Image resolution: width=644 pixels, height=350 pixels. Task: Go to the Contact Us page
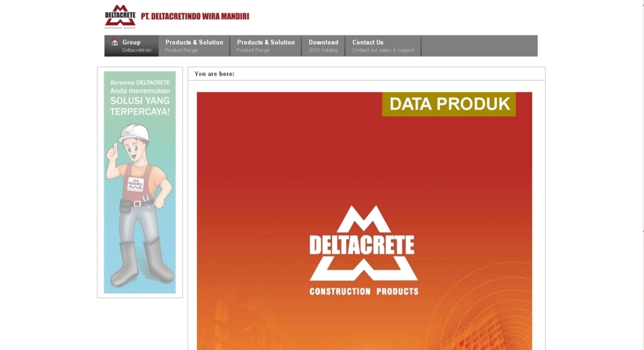(368, 43)
